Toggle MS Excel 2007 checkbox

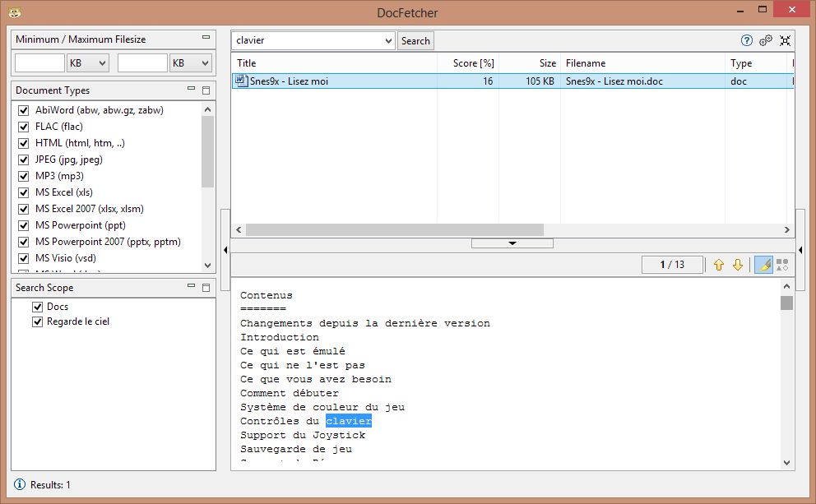(23, 209)
